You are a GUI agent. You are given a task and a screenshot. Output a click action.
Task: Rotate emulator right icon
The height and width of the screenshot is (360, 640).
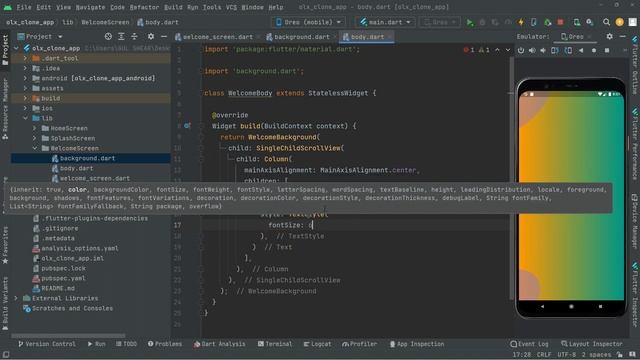point(568,50)
